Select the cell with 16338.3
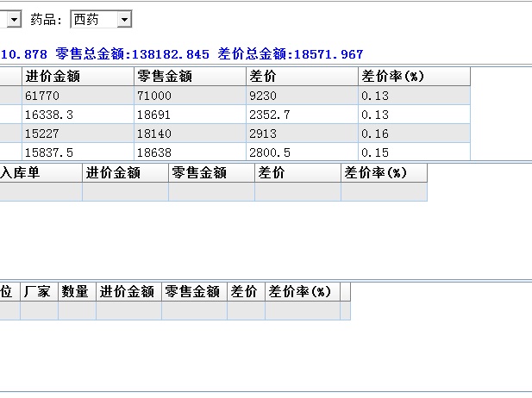 78,115
